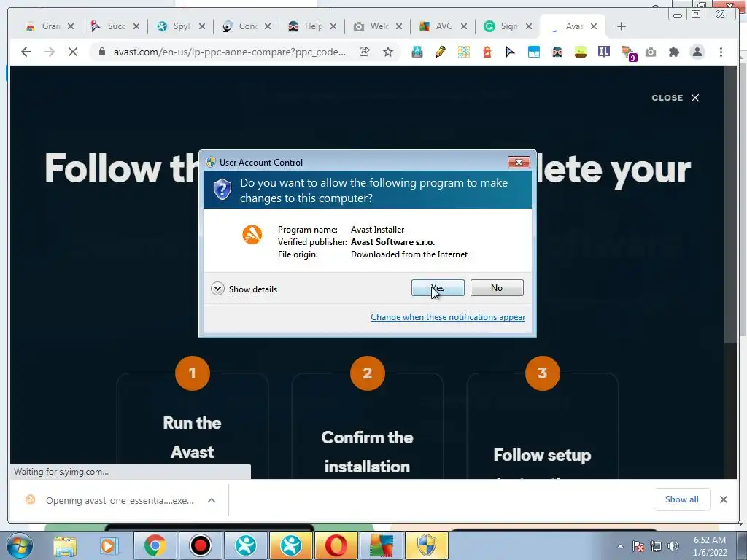Close the AVG tab
The image size is (747, 560).
pyautogui.click(x=463, y=26)
